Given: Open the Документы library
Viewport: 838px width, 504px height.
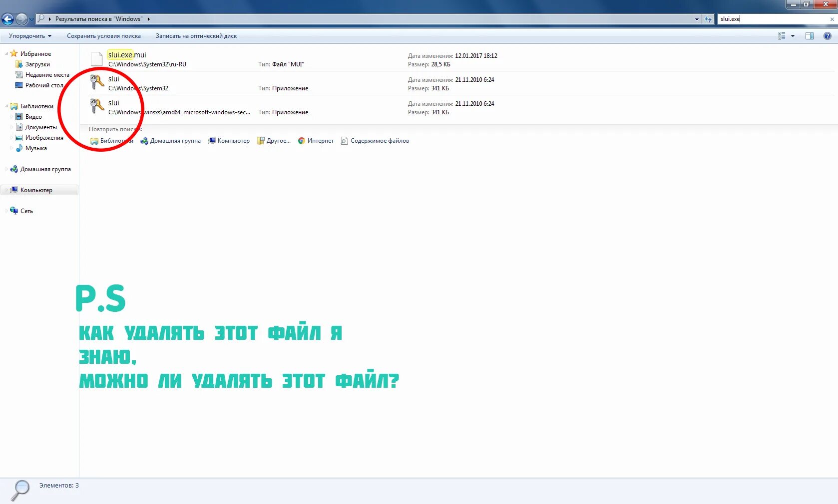Looking at the screenshot, I should pos(41,127).
